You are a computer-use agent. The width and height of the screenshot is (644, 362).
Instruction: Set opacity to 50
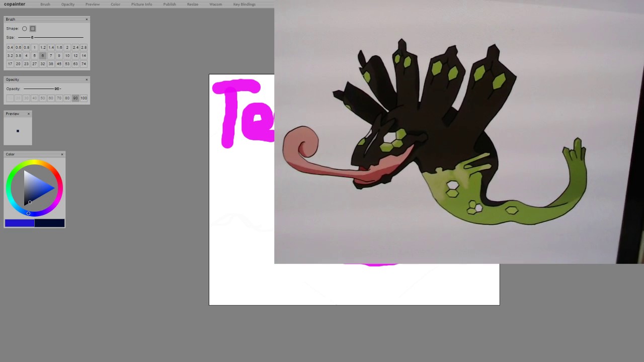click(x=43, y=98)
